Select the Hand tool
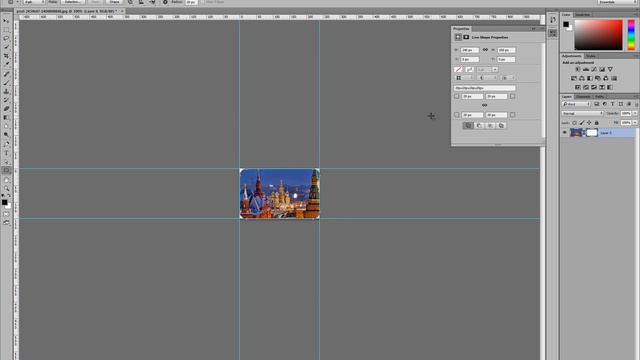 (x=6, y=180)
